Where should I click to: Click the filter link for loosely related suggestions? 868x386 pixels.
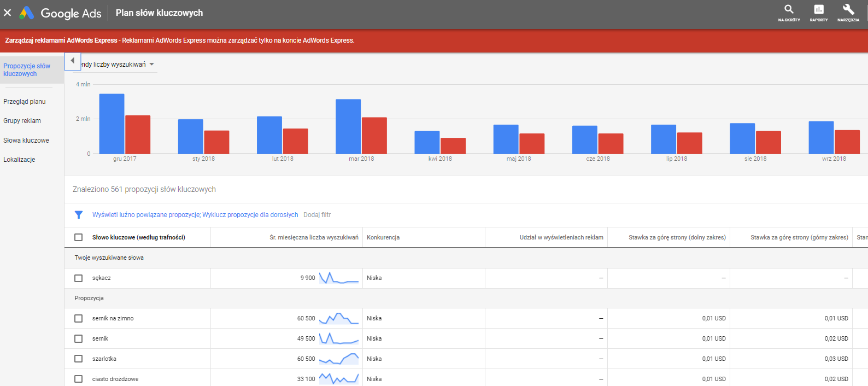tap(146, 215)
